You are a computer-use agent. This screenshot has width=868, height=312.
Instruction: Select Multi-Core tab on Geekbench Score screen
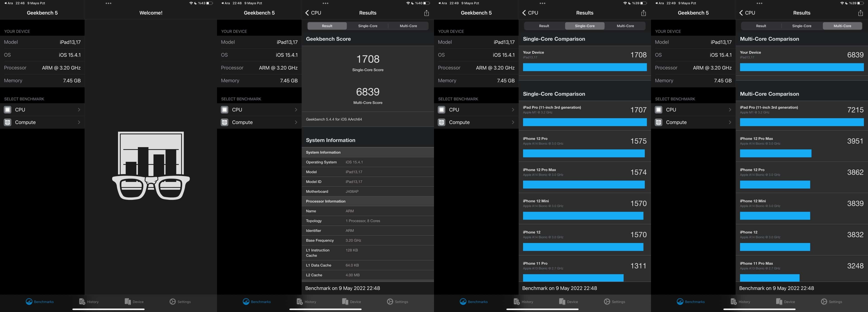(x=408, y=26)
